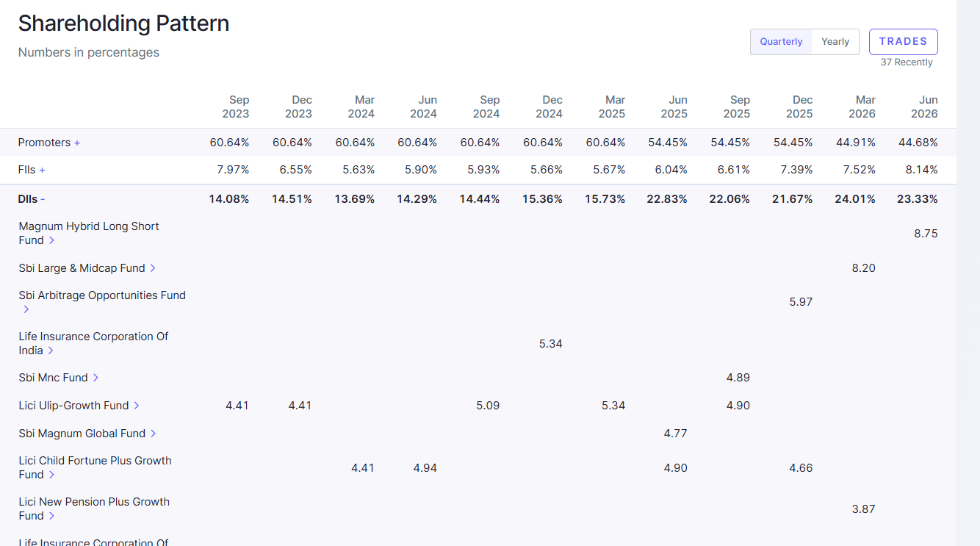Collapse the DIIs section
Image resolution: width=980 pixels, height=546 pixels.
[43, 199]
